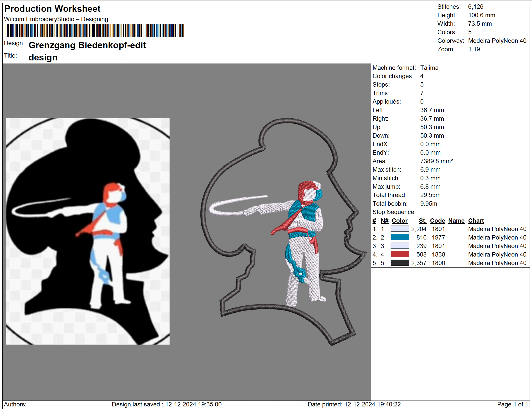This screenshot has width=532, height=411.
Task: Click the 'N#' column header
Action: [384, 221]
